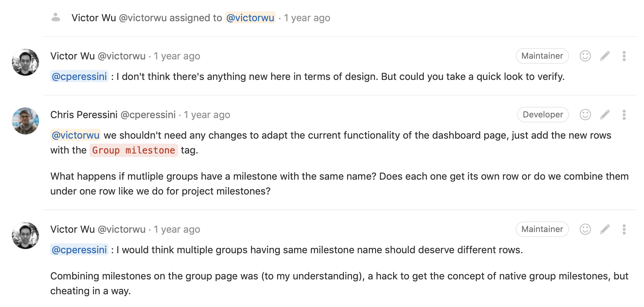Add emoji reaction to Victor's first comment
The height and width of the screenshot is (307, 644).
585,56
